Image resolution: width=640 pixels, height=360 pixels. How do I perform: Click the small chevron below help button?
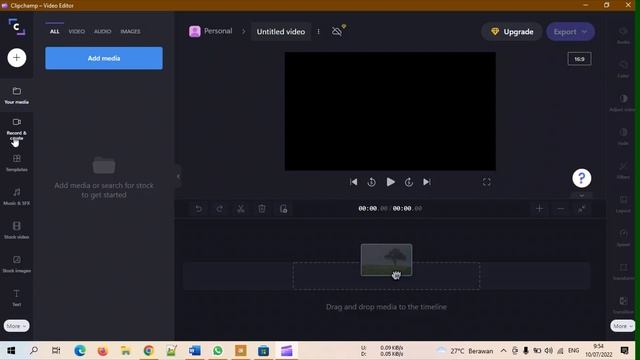[582, 196]
